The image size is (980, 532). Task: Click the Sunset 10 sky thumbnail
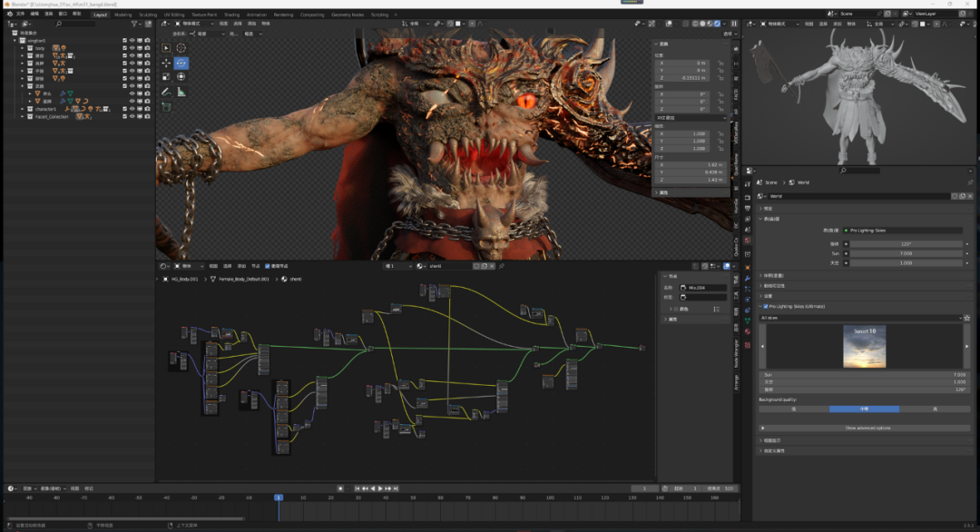point(864,347)
